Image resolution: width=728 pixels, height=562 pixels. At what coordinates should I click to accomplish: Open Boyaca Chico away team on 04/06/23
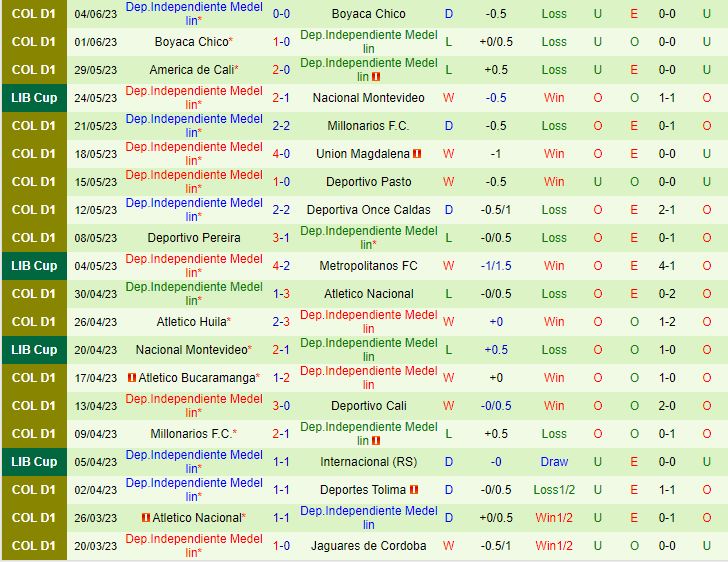(x=369, y=14)
